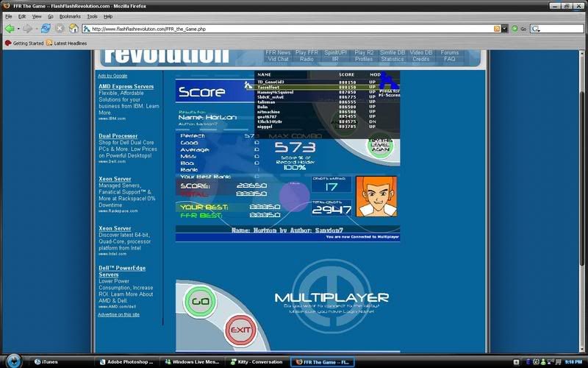Click the Try This Level Again button

pyautogui.click(x=381, y=144)
